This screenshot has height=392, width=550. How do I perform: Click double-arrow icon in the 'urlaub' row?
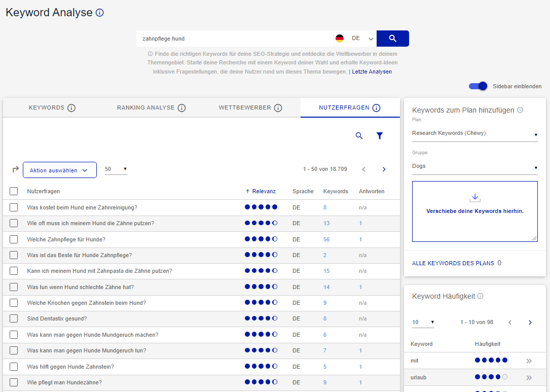coord(529,378)
